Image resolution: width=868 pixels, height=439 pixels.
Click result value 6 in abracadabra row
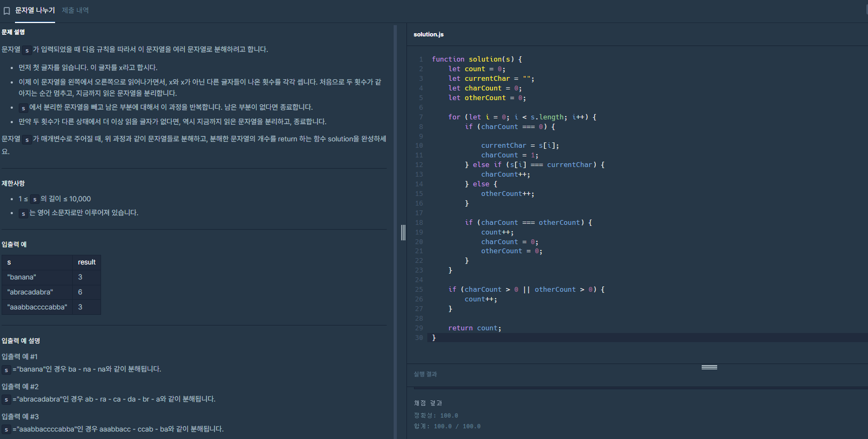tap(87, 292)
